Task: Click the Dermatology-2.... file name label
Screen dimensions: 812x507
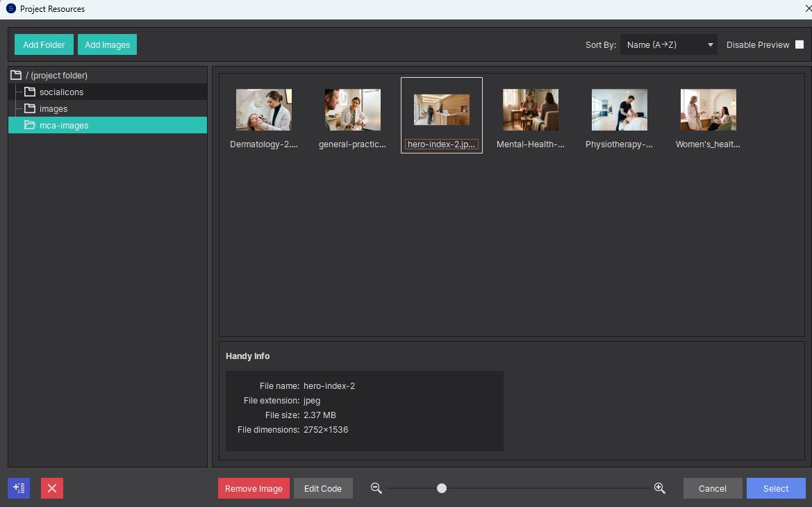Action: point(263,144)
